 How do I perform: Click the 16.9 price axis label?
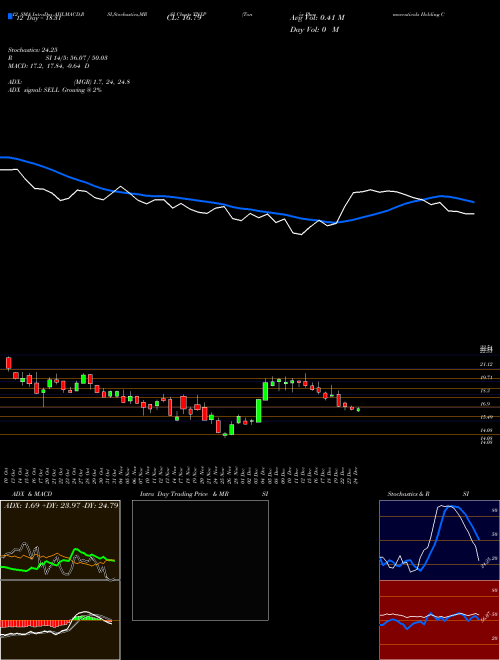coord(486,404)
